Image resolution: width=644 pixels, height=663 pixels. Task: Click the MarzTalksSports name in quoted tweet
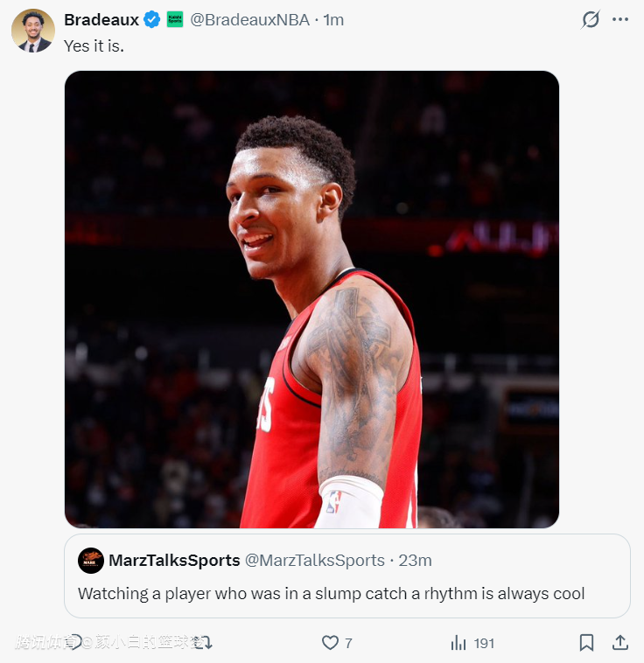[174, 561]
